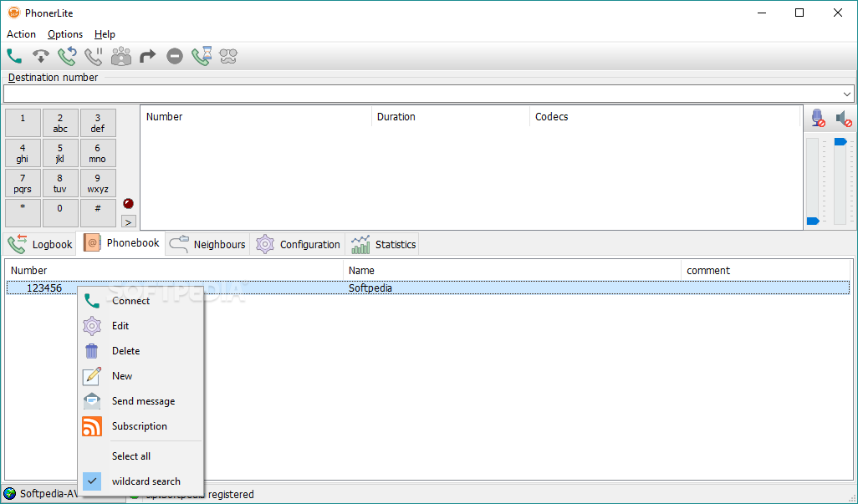
Task: Click the conference people toolbar icon
Action: (121, 56)
